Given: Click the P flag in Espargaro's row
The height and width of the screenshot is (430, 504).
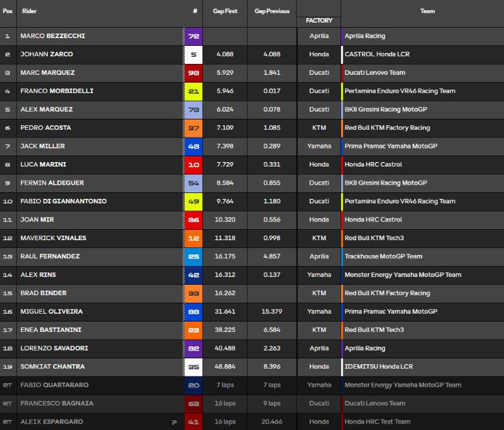Looking at the screenshot, I should [x=174, y=422].
